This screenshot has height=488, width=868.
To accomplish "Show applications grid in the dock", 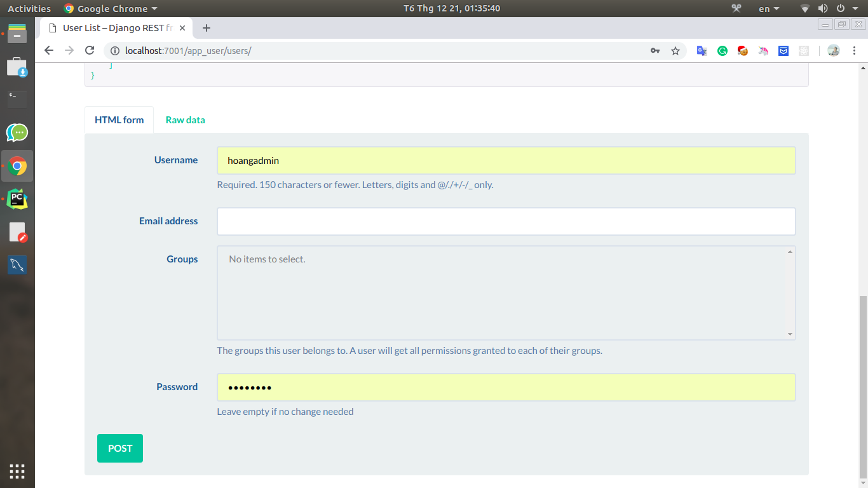I will pyautogui.click(x=17, y=471).
